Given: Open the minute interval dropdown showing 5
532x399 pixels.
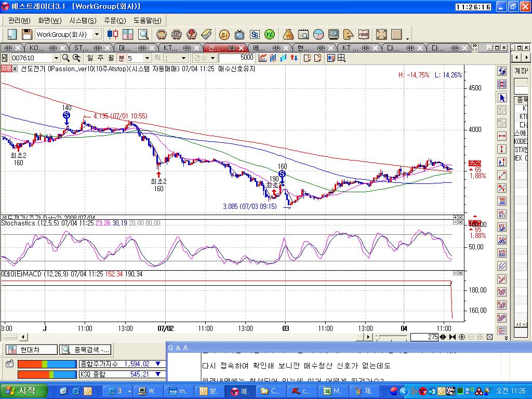Looking at the screenshot, I should (147, 58).
